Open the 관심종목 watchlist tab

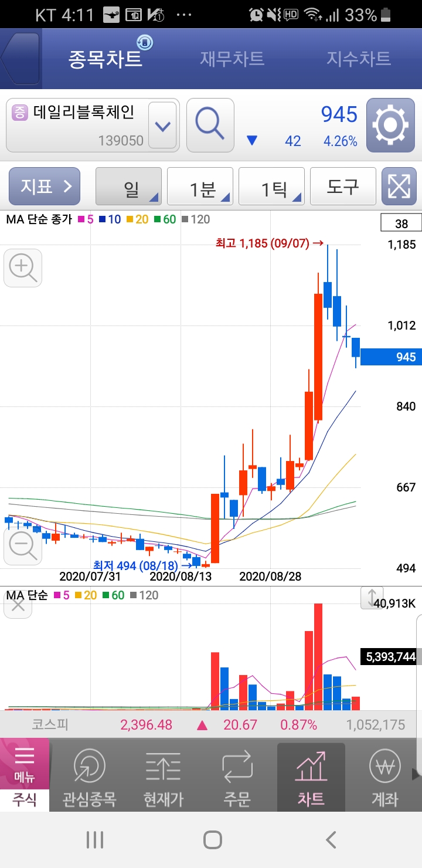point(89,778)
